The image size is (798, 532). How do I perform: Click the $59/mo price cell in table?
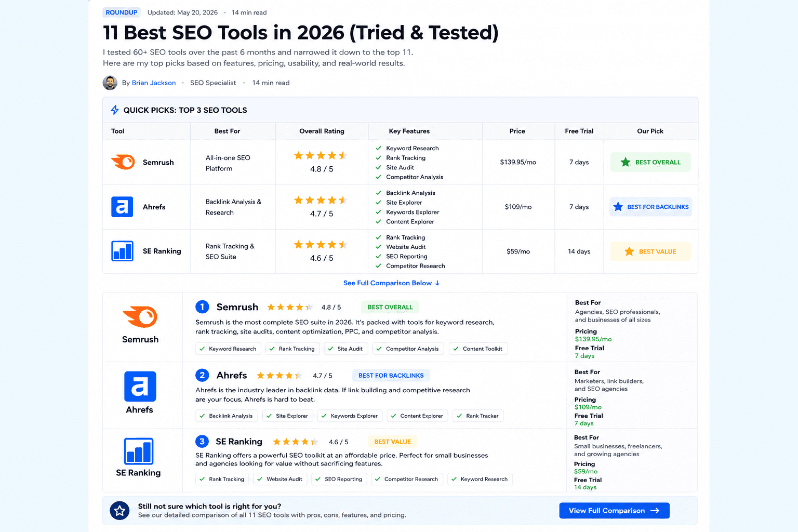(x=518, y=251)
